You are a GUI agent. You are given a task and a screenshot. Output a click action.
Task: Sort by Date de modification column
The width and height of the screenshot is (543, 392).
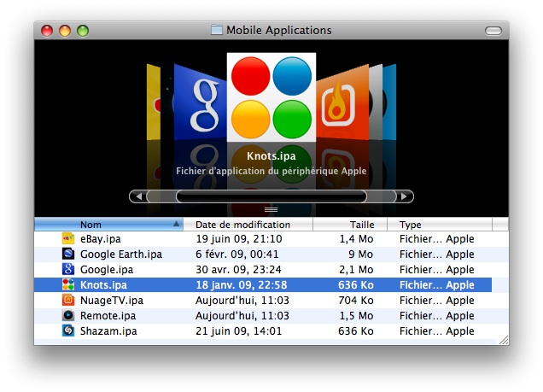coord(248,225)
